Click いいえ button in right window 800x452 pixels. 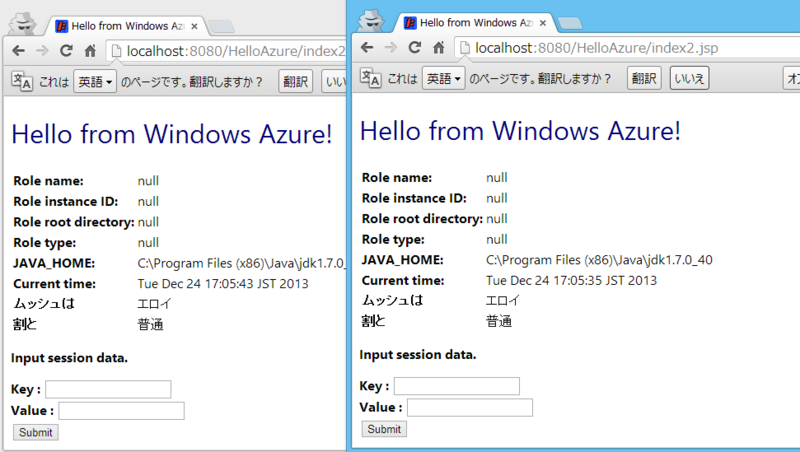tap(689, 79)
